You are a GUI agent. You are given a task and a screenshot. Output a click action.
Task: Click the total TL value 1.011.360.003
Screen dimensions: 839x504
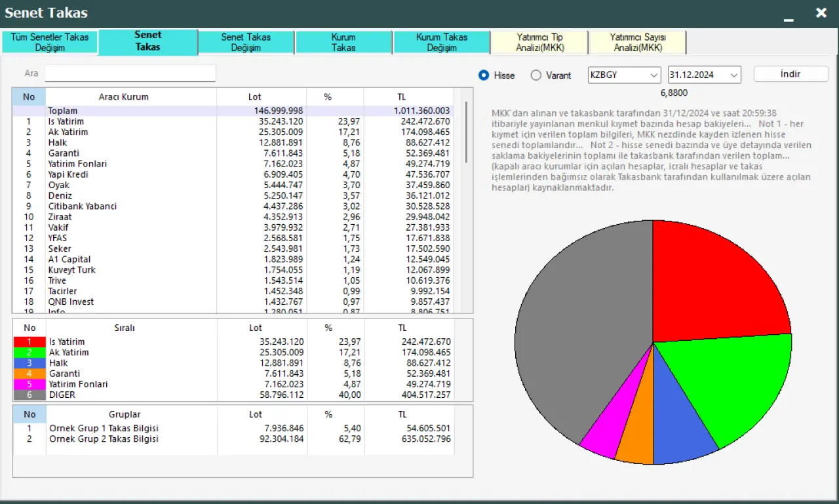click(421, 111)
